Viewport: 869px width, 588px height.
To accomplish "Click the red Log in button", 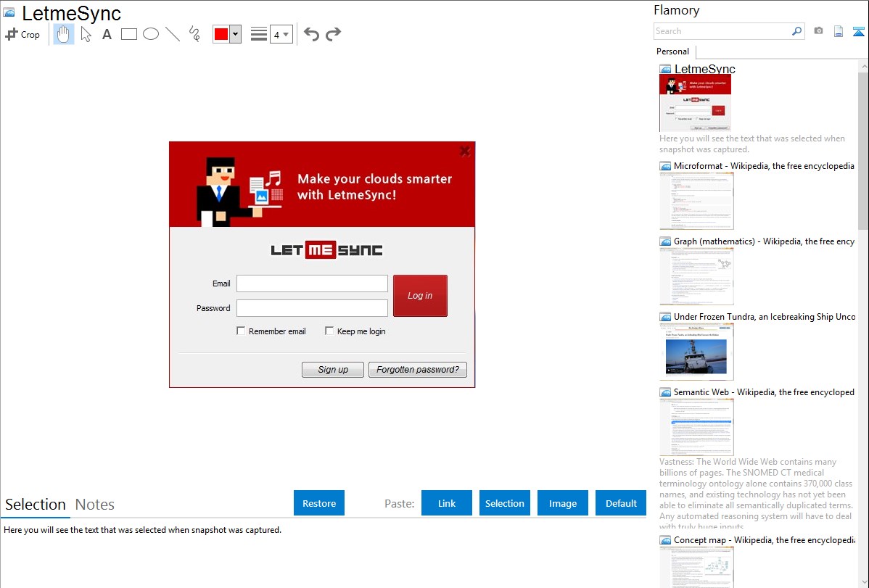I will (x=420, y=296).
